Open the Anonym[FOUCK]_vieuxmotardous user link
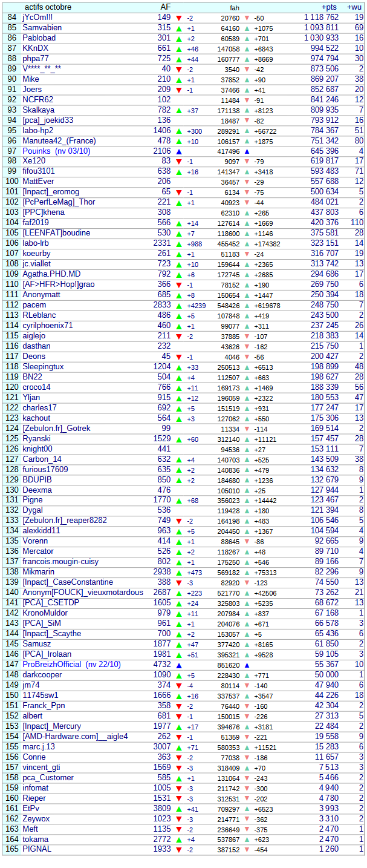The image size is (367, 868). [83, 593]
